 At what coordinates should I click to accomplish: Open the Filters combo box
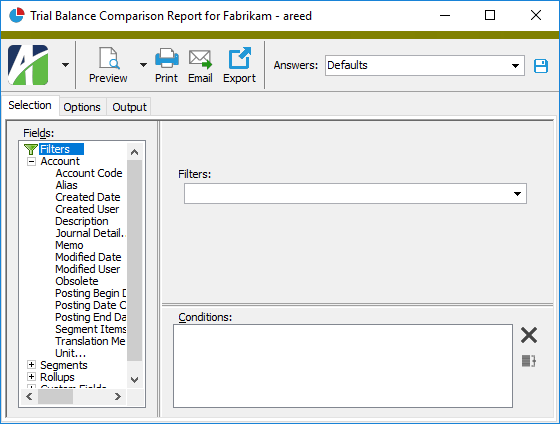(x=355, y=194)
